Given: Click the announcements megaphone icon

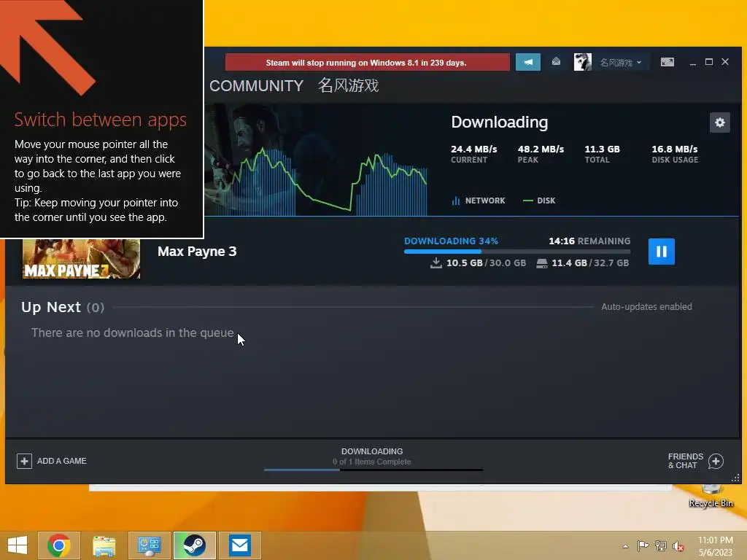Looking at the screenshot, I should coord(528,63).
